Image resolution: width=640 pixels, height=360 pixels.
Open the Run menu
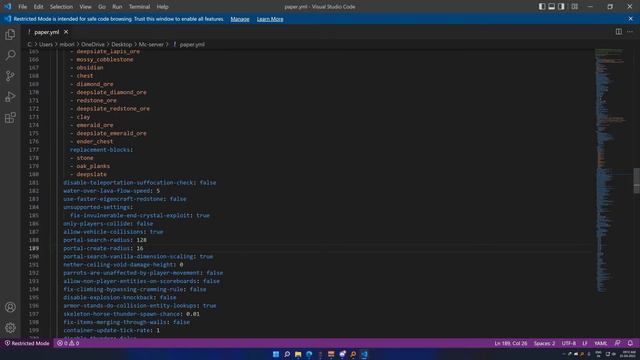tap(117, 7)
